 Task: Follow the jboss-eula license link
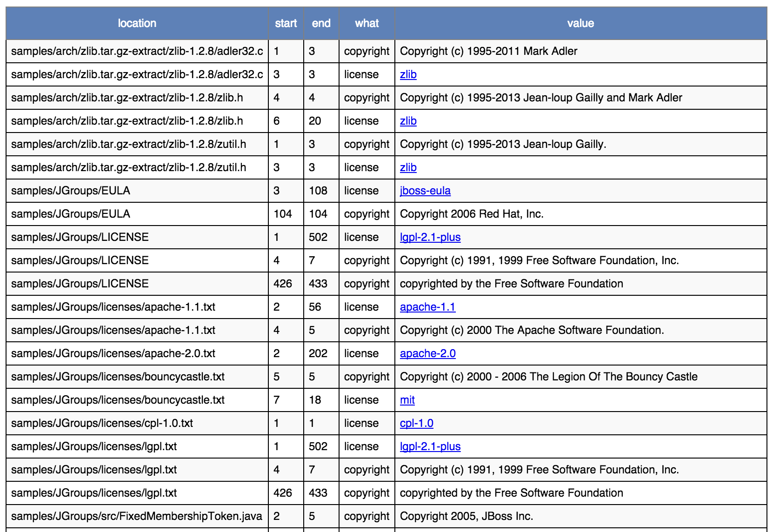[425, 191]
